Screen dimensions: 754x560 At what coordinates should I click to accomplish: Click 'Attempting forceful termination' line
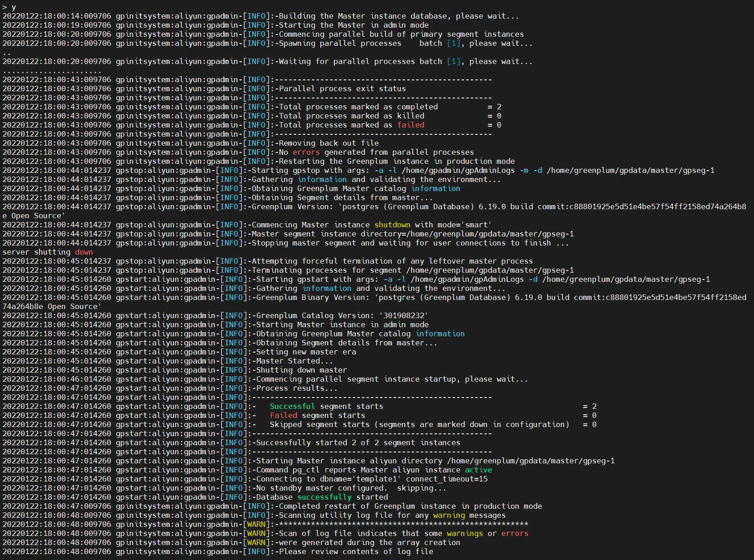coord(268,261)
